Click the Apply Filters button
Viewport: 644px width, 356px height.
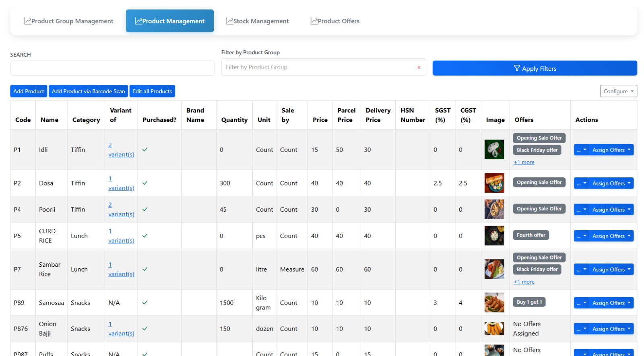(x=535, y=68)
